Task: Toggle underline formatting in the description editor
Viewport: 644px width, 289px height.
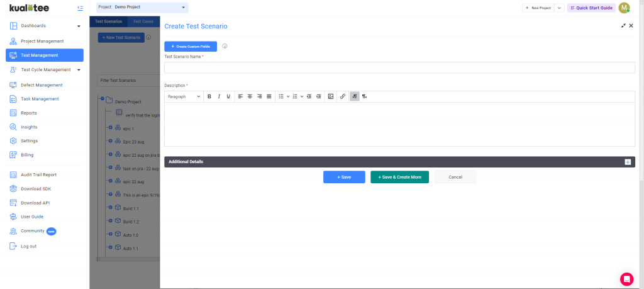Action: [228, 96]
